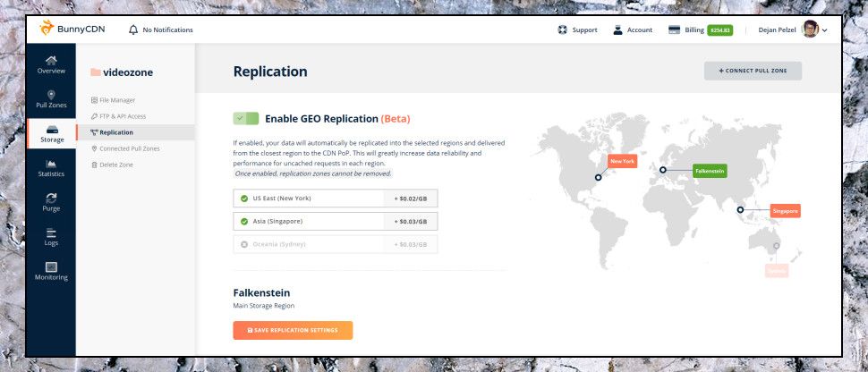Open Purge in the sidebar

[x=51, y=203]
